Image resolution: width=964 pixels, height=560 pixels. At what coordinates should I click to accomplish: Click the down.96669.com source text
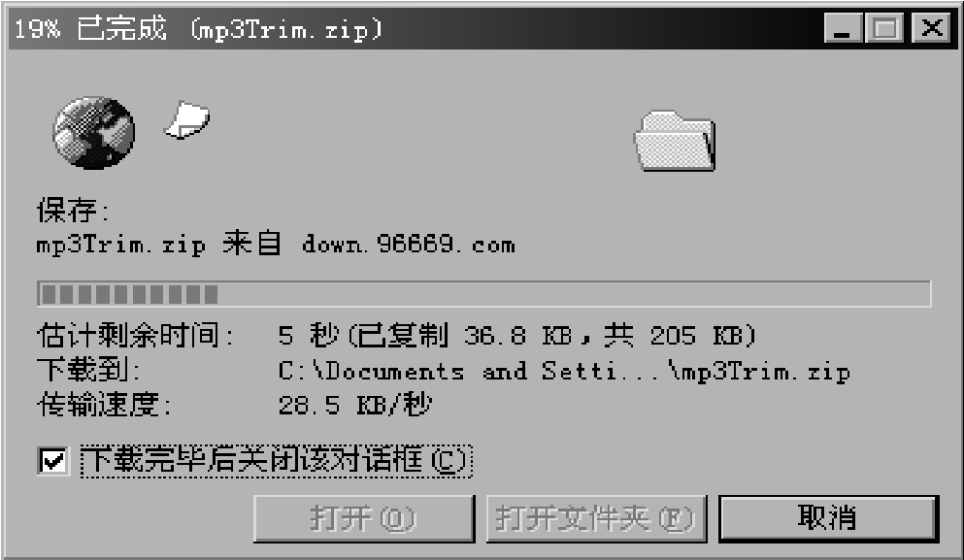click(x=409, y=245)
